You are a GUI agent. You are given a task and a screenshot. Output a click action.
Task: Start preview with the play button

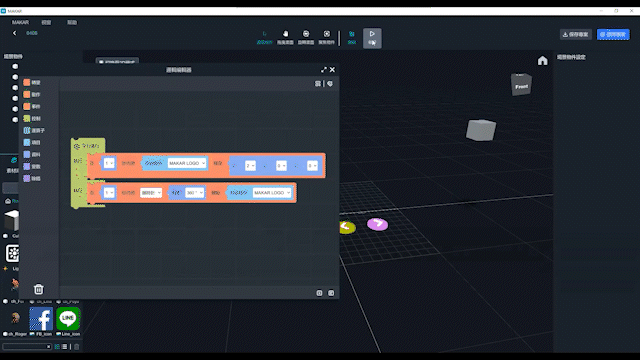372,38
